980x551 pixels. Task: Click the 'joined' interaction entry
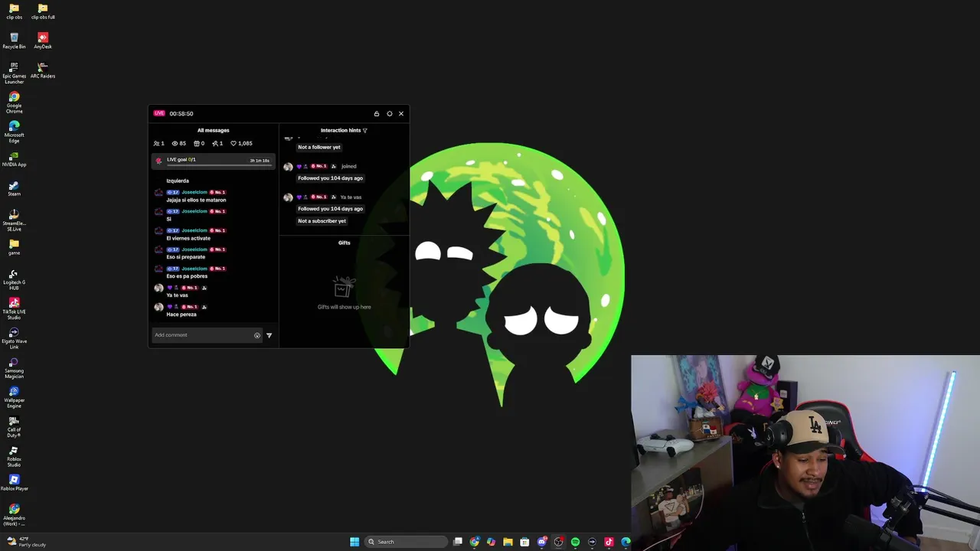click(349, 166)
